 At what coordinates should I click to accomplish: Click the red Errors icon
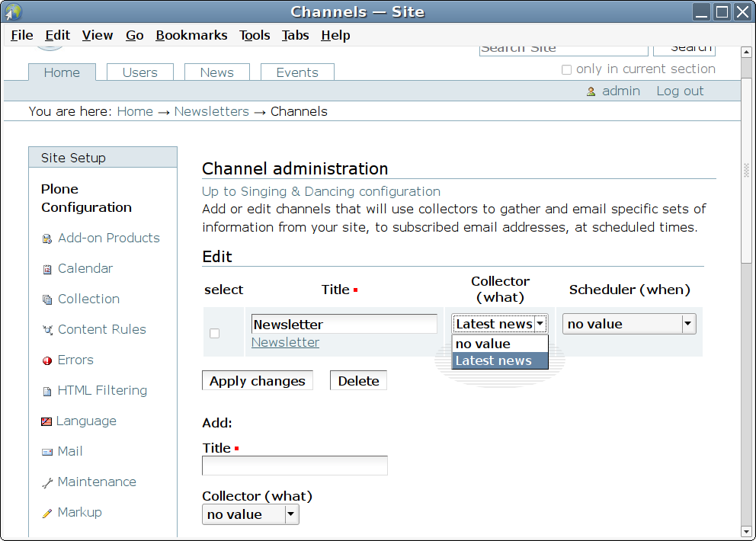point(47,360)
